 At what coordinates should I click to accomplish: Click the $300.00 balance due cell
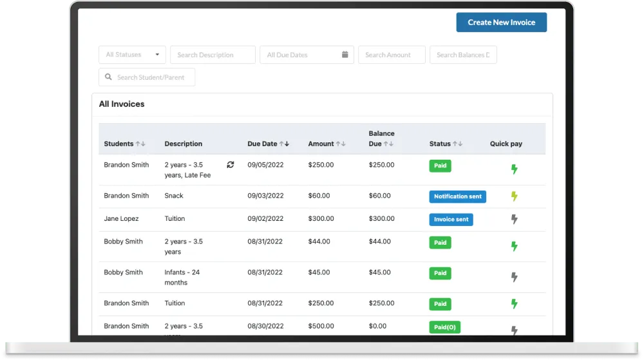(381, 218)
